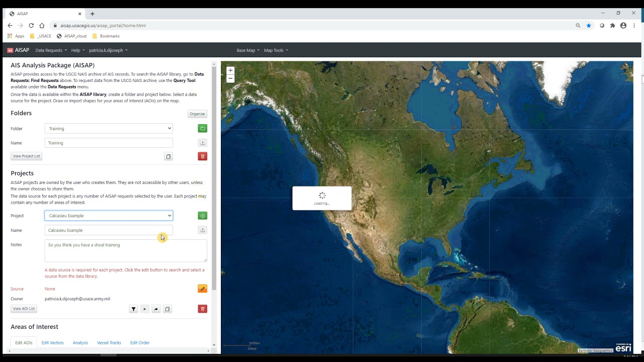Viewport: 644px width, 362px height.
Task: Click the Folders heading text
Action: pos(21,113)
